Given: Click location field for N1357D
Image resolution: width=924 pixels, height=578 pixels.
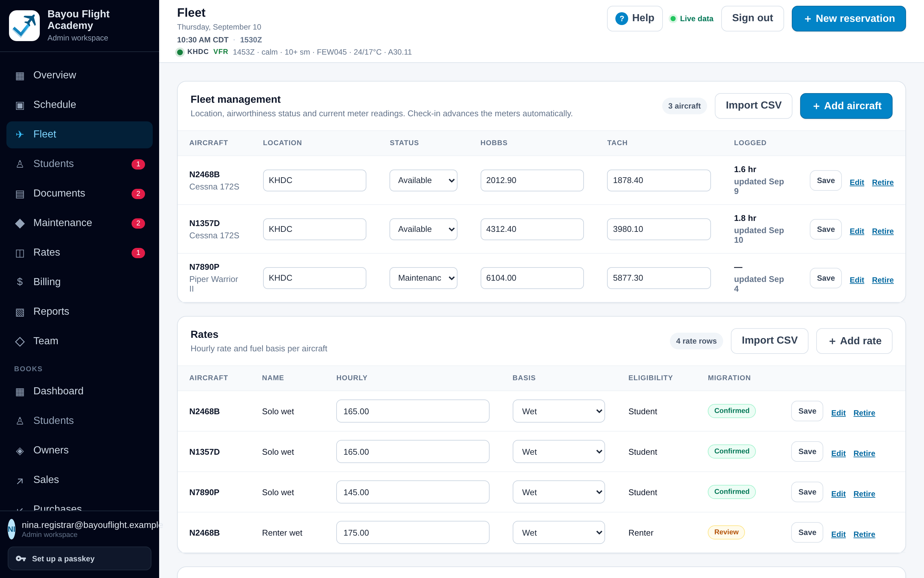Looking at the screenshot, I should pyautogui.click(x=315, y=229).
